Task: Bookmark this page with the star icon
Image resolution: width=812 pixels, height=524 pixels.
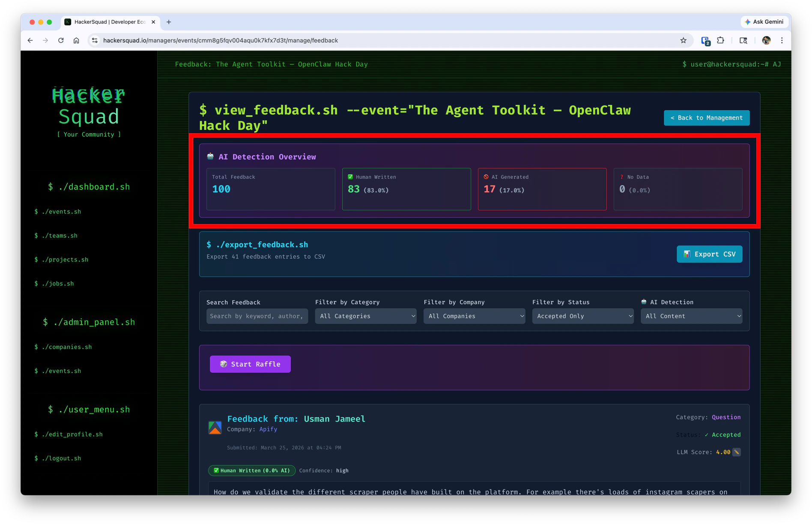Action: 683,40
